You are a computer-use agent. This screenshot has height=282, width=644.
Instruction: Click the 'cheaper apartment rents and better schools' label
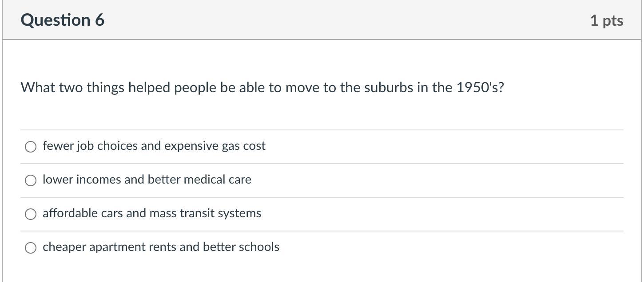click(161, 247)
